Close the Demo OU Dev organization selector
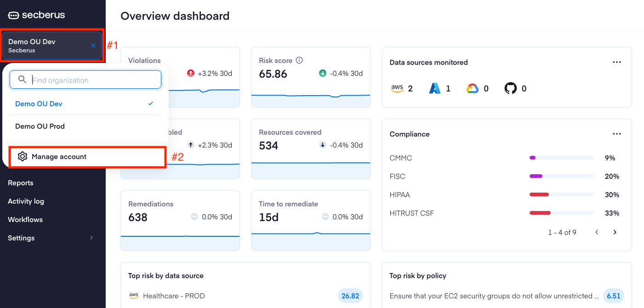The height and width of the screenshot is (308, 644). click(93, 46)
